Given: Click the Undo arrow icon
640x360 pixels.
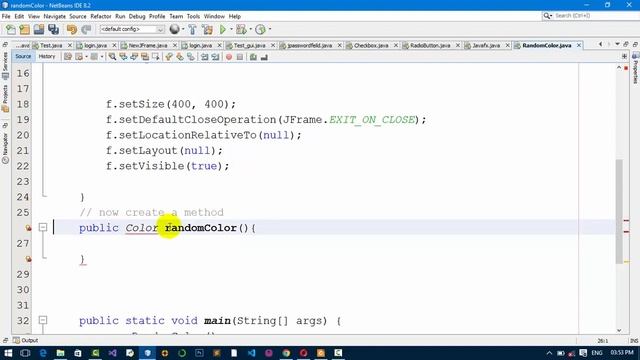Looking at the screenshot, I should (72, 29).
